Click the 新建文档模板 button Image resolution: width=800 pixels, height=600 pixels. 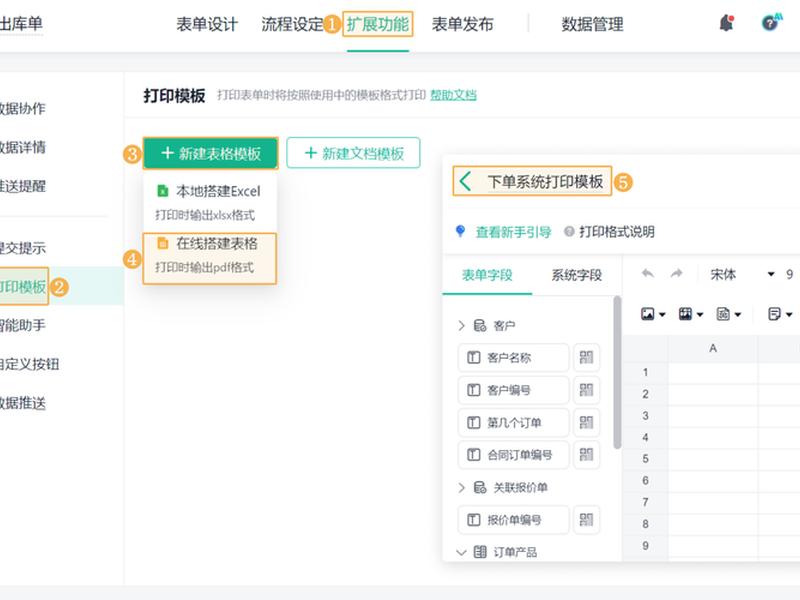pos(353,153)
